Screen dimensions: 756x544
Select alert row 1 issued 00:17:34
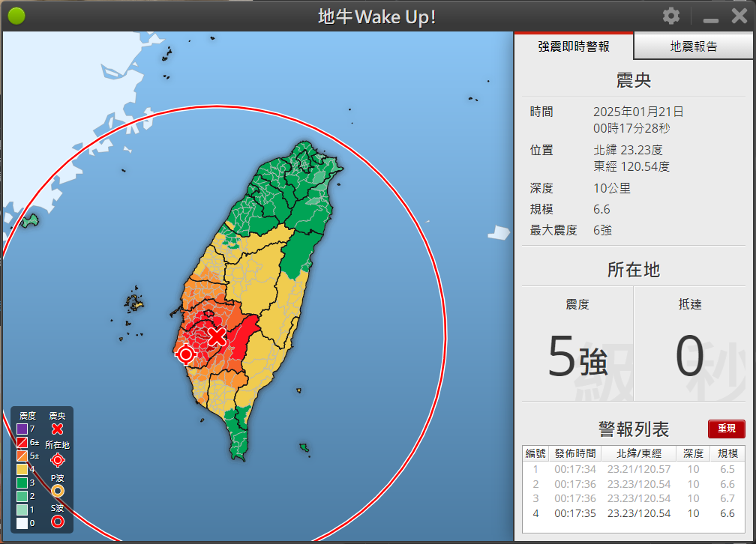pos(634,469)
